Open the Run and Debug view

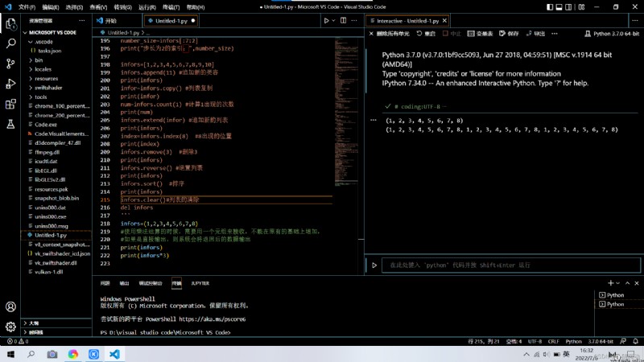10,84
